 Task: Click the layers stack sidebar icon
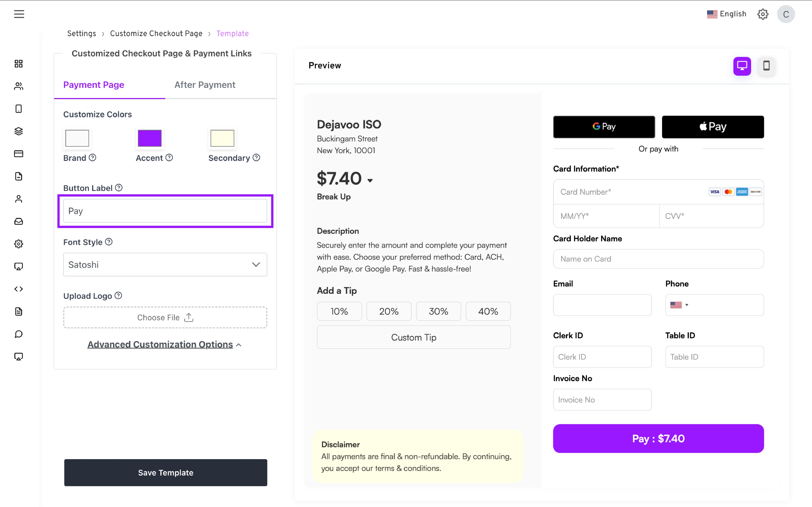click(x=19, y=131)
